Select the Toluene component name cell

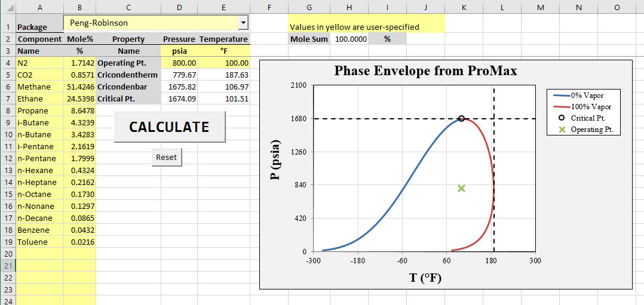[x=40, y=242]
